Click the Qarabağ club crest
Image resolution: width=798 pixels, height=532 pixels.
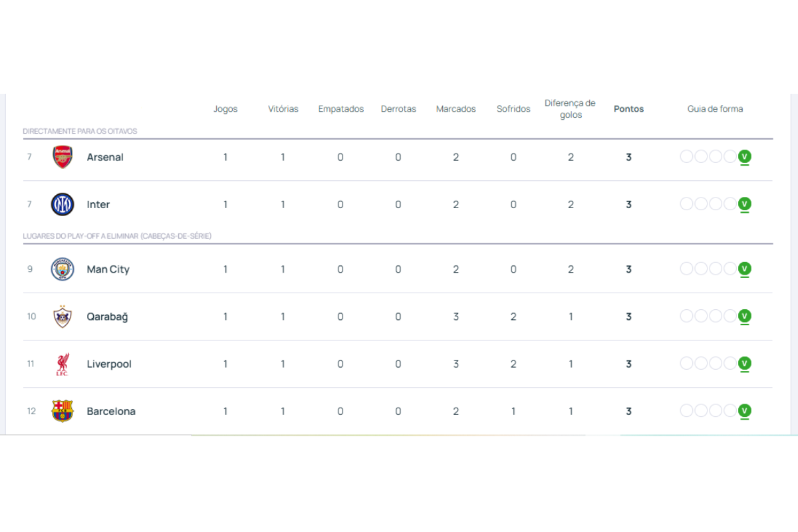tap(63, 317)
